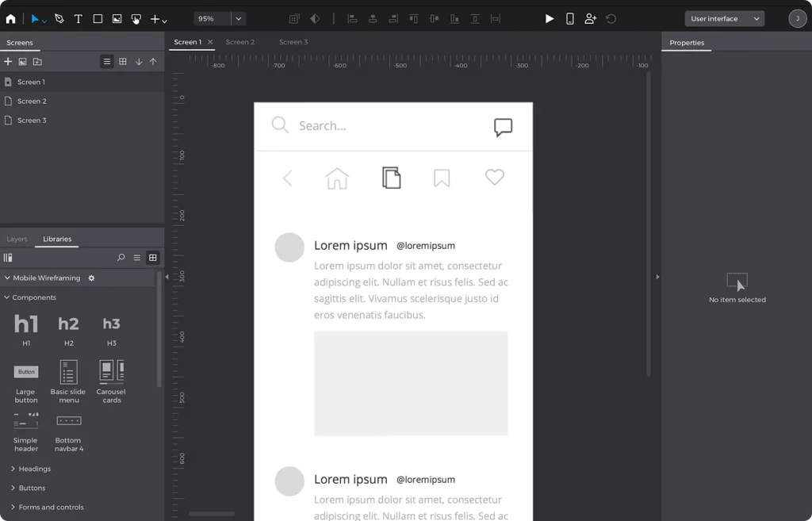This screenshot has height=521, width=812.
Task: Collapse Properties panel with arrow handle
Action: pos(657,277)
